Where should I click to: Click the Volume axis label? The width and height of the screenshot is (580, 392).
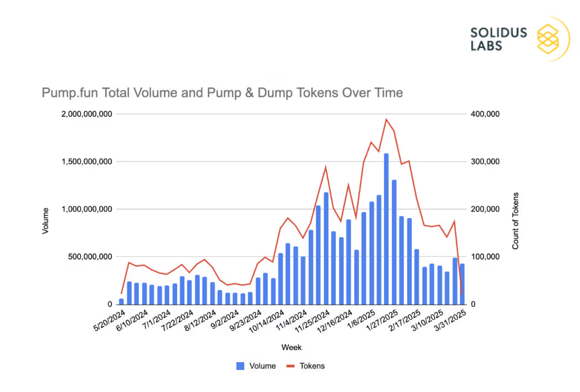coord(46,221)
